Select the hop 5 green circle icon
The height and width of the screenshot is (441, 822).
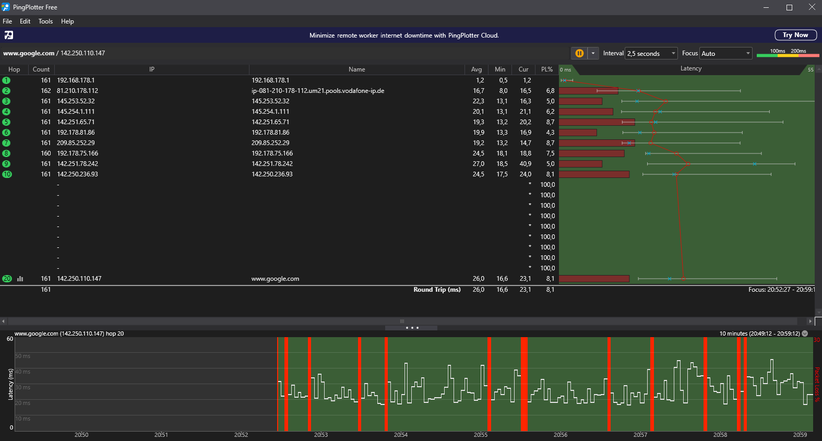[6, 122]
